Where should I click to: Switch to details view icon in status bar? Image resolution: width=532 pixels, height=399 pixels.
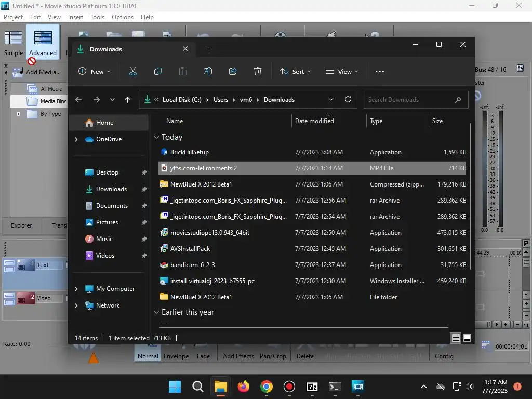point(456,338)
